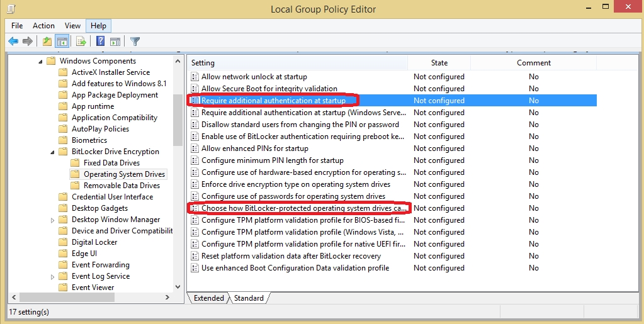Click icon beside Enforce drive encryption type

195,184
